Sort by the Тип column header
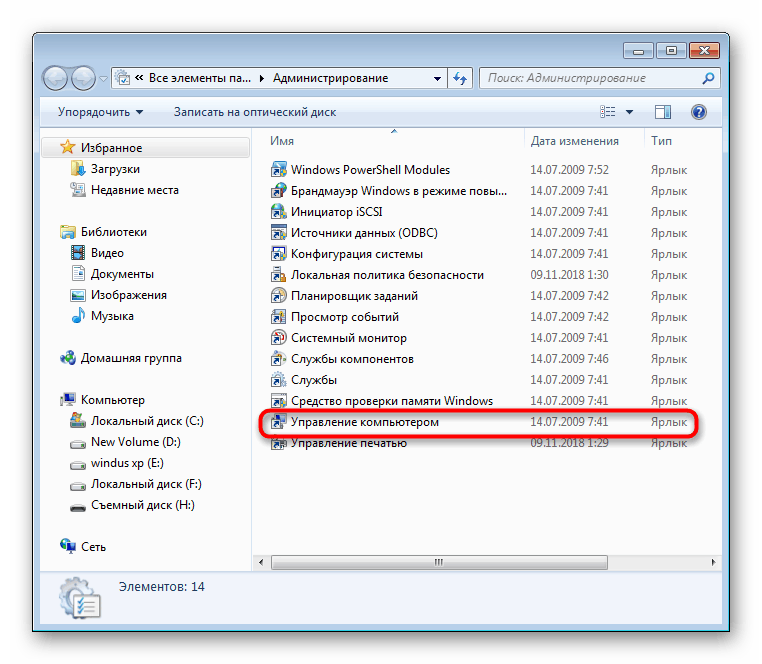The width and height of the screenshot is (762, 664). tap(661, 141)
